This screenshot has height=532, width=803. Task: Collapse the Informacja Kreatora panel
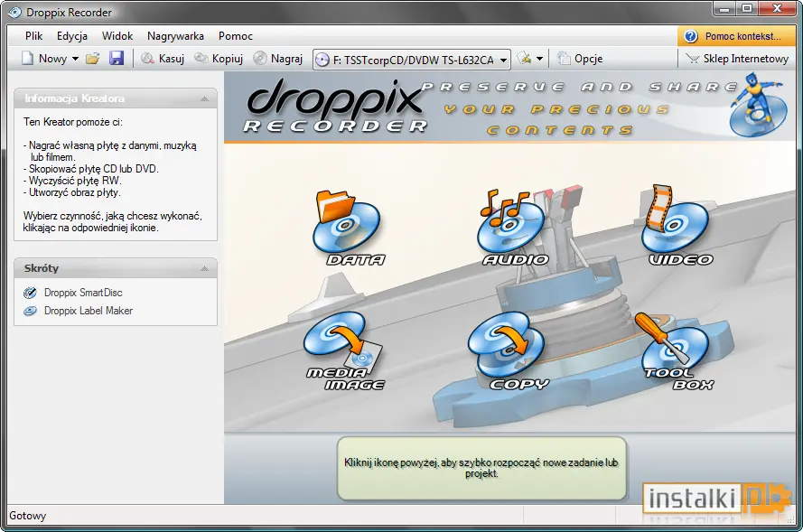point(204,98)
